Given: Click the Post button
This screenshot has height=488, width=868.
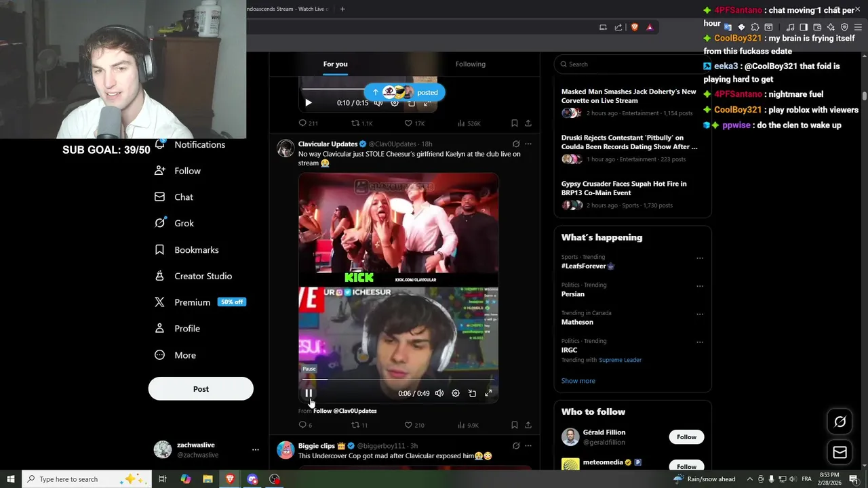Looking at the screenshot, I should pyautogui.click(x=201, y=389).
